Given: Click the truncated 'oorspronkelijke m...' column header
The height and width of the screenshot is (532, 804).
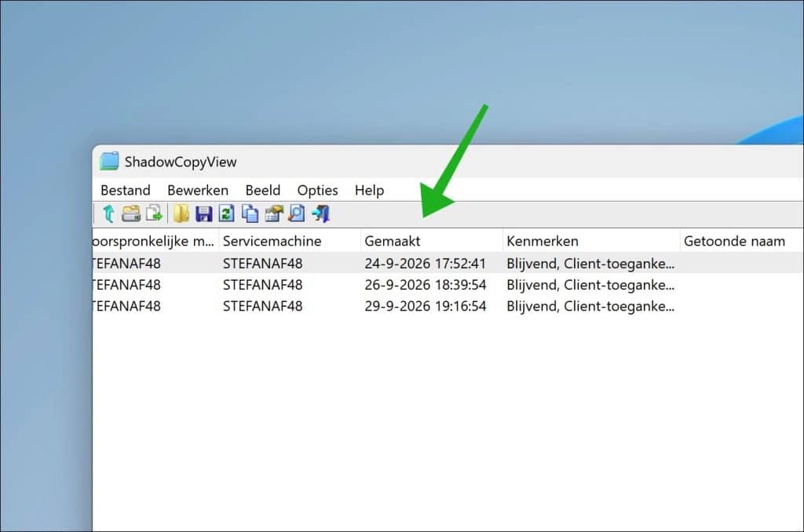Looking at the screenshot, I should (155, 241).
